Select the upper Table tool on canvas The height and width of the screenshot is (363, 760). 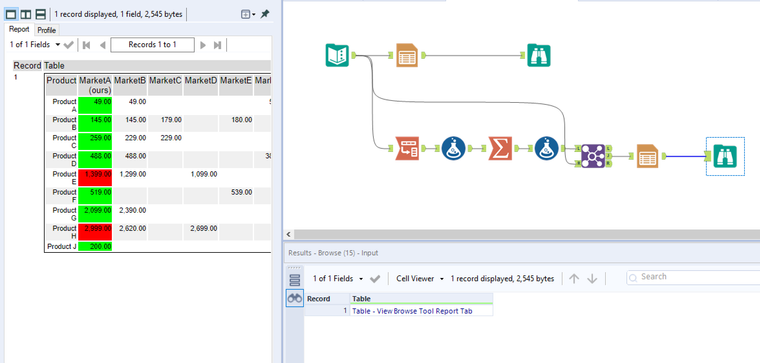(x=407, y=55)
